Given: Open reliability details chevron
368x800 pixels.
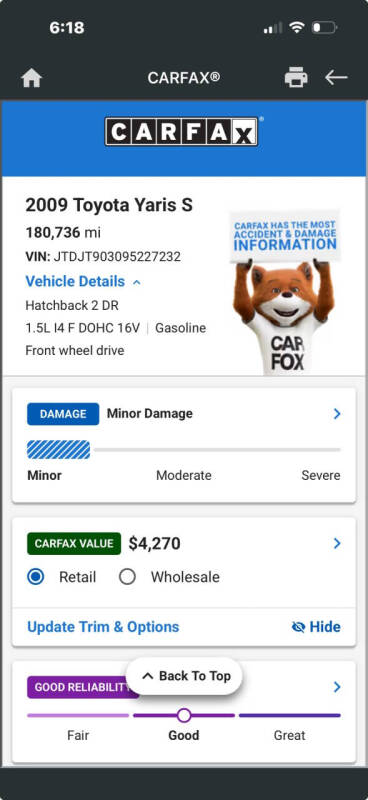Looking at the screenshot, I should [337, 687].
